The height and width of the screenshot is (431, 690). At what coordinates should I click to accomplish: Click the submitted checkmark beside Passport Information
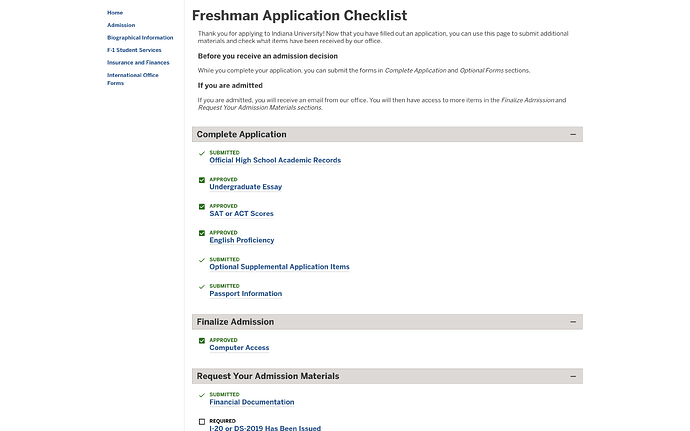click(202, 287)
